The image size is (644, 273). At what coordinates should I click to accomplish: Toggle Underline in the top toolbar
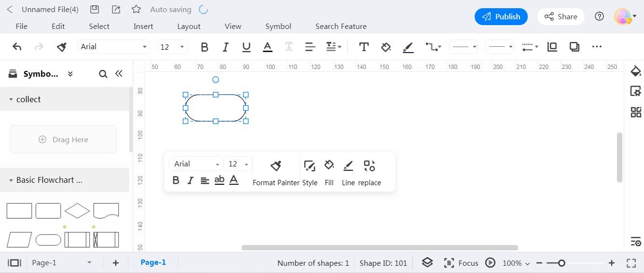point(247,47)
